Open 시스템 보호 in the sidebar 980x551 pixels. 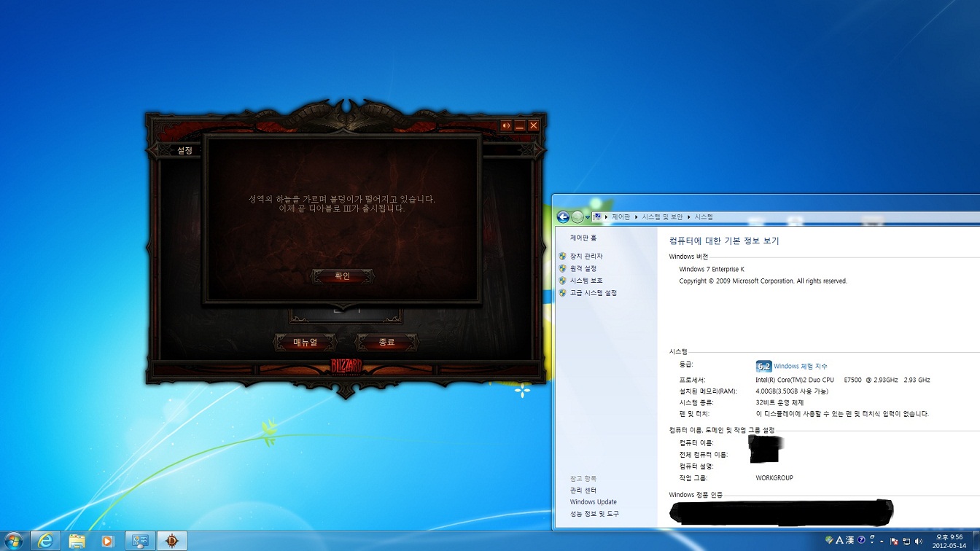(586, 281)
